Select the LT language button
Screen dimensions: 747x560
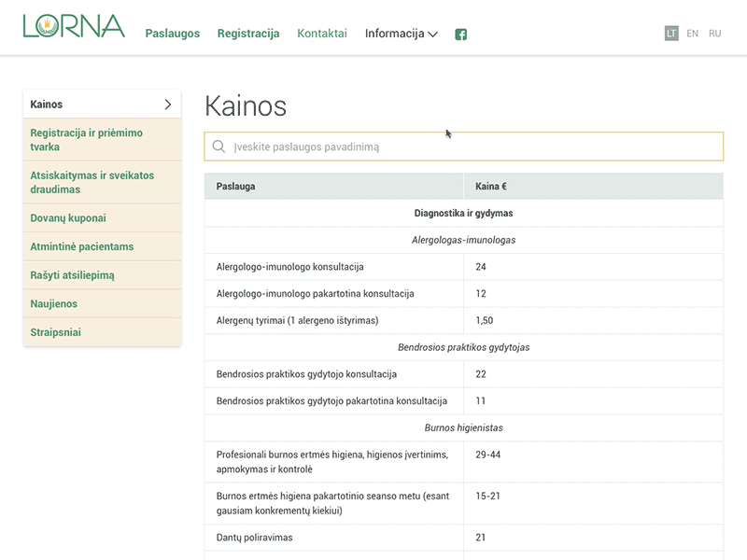pyautogui.click(x=670, y=33)
